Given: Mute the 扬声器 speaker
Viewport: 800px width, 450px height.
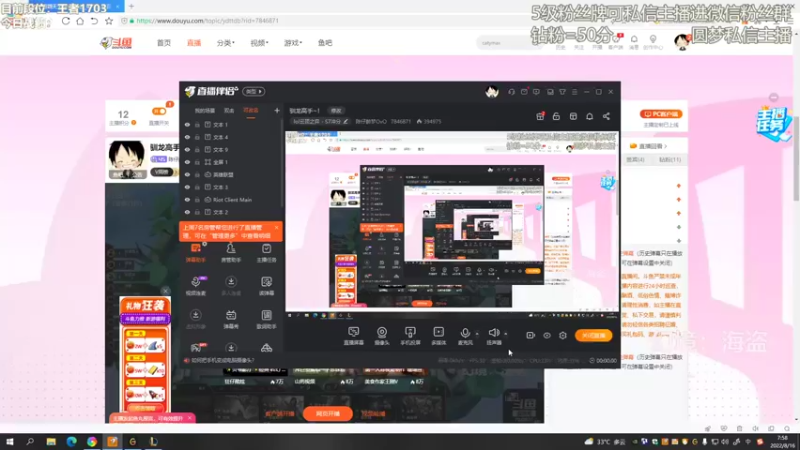Looking at the screenshot, I should [x=493, y=336].
